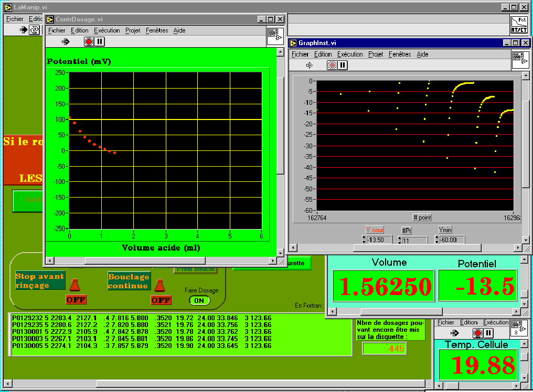Adjust the #Pt value stepper
533x392 pixels.
[399, 240]
